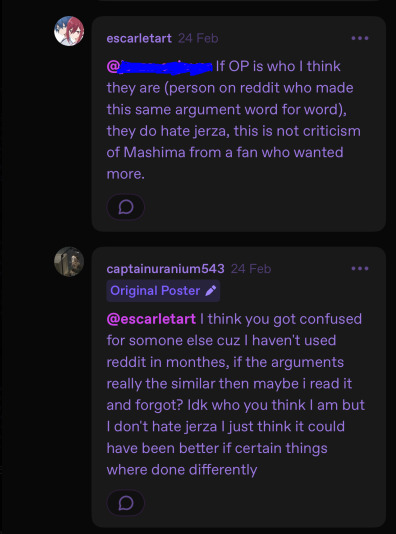This screenshot has width=396, height=534.
Task: Click the blue-redacted @mention in first comment
Action: (160, 66)
